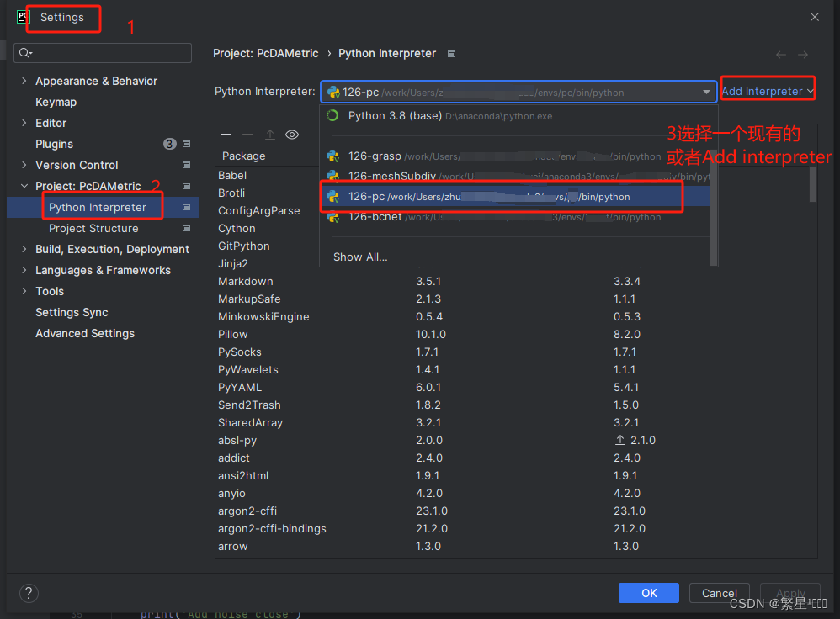The width and height of the screenshot is (840, 619).
Task: Open the Add Interpreter dropdown
Action: (x=767, y=92)
